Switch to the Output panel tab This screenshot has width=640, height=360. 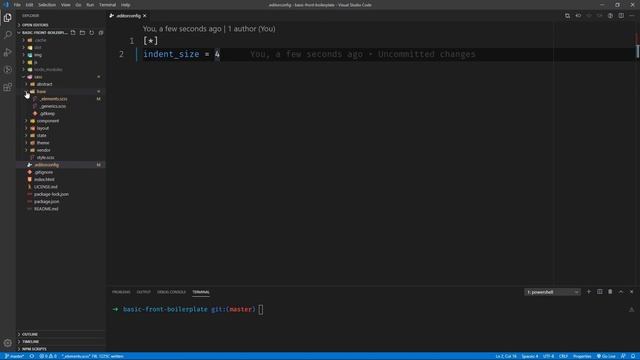pos(144,292)
